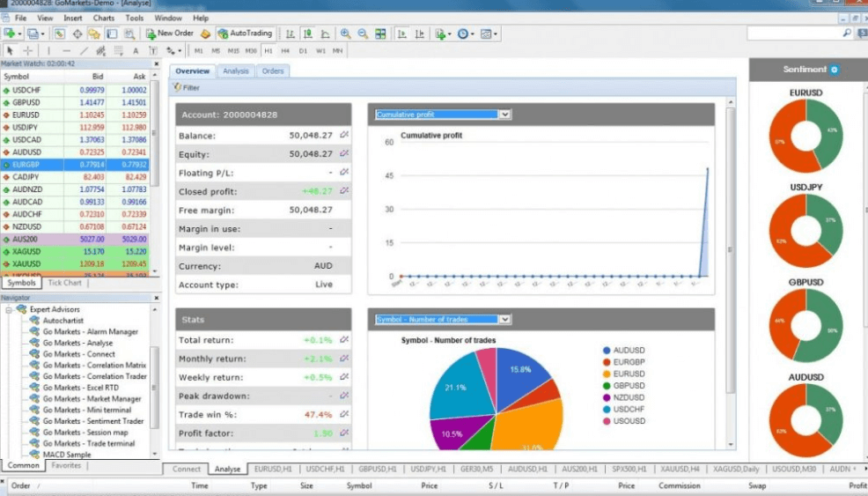
Task: Select M1 timeframe button
Action: (199, 50)
